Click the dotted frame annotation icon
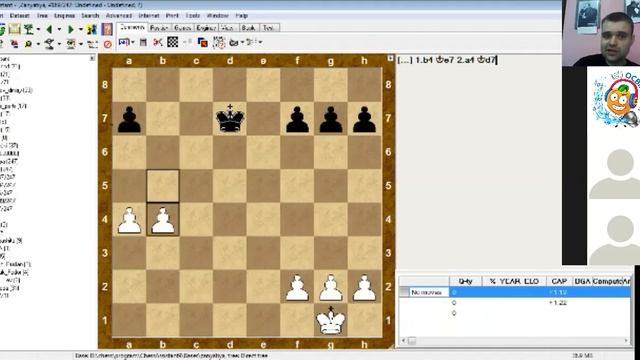 point(219,42)
